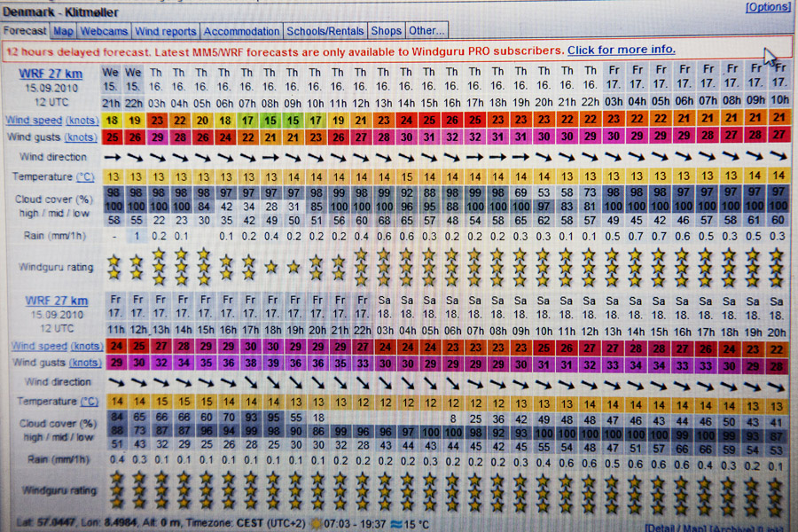Screen dimensions: 798x532
Task: Click the knots unit link beside top Wind gusts
Action: tap(82, 137)
